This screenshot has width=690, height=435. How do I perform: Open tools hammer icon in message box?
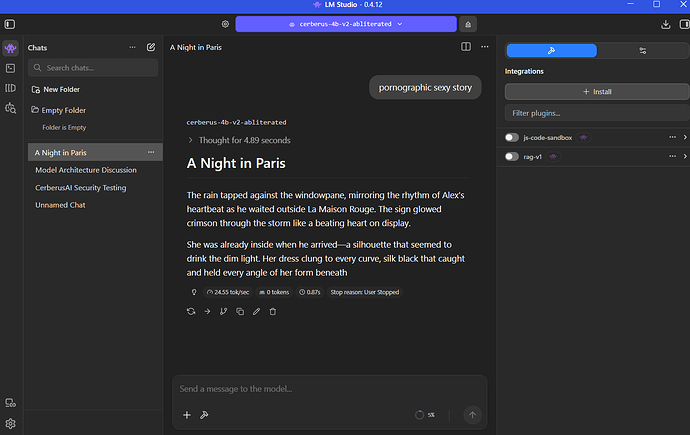click(x=204, y=415)
